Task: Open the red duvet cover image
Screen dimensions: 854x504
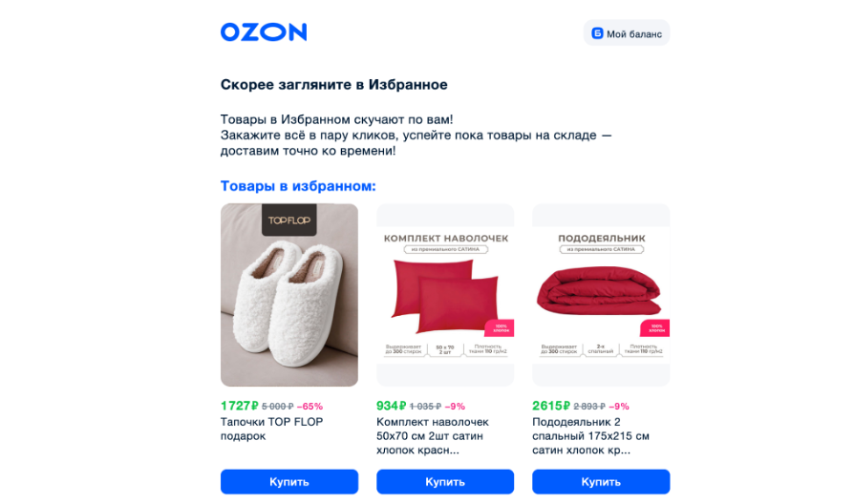Action: pyautogui.click(x=601, y=295)
